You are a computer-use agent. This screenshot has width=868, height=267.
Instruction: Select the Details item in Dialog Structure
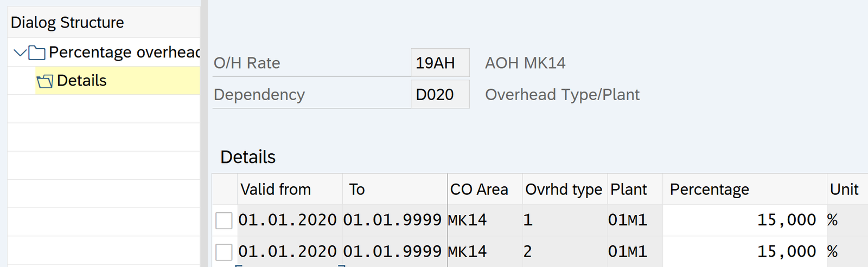pos(81,81)
